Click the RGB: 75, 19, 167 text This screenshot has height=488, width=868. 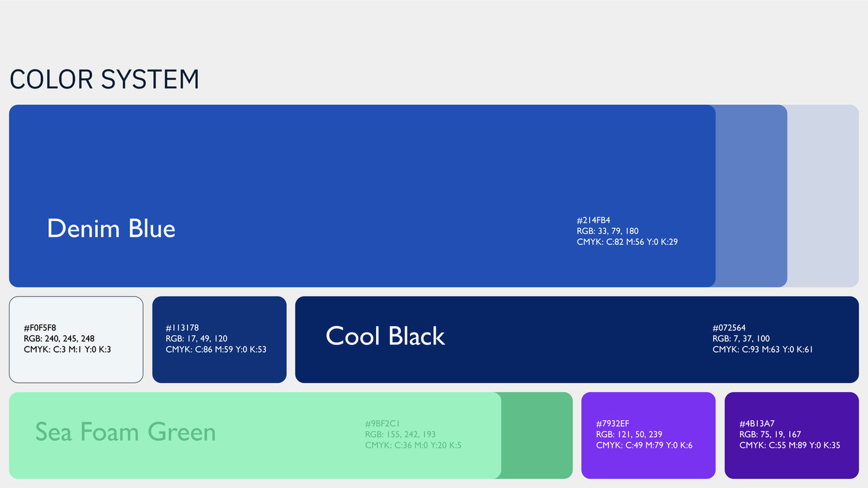pos(770,434)
